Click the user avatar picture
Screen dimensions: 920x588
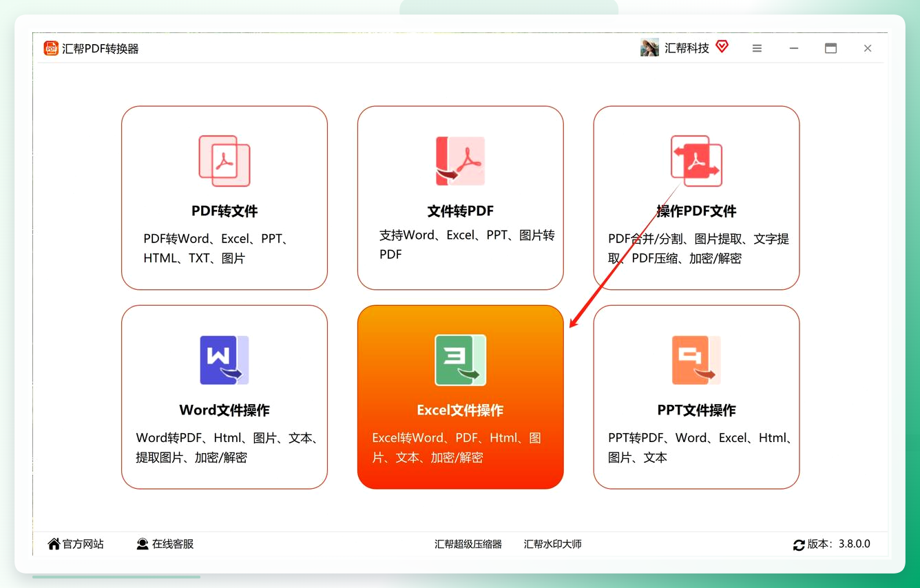point(649,48)
